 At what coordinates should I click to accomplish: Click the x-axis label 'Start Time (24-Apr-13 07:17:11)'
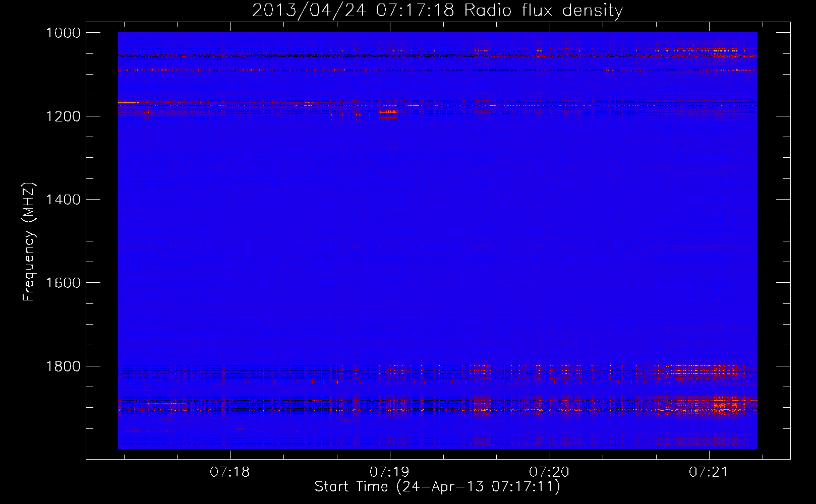click(x=437, y=487)
